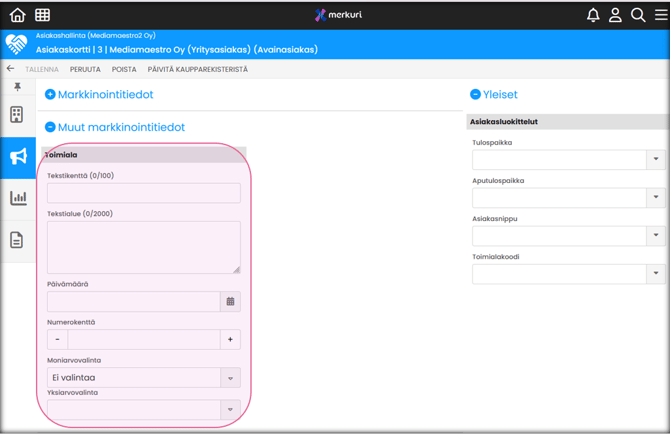This screenshot has width=670, height=434.
Task: Click PÄIVITÄ KAUPPAREKISTERISTÄ in toolbar
Action: [197, 70]
